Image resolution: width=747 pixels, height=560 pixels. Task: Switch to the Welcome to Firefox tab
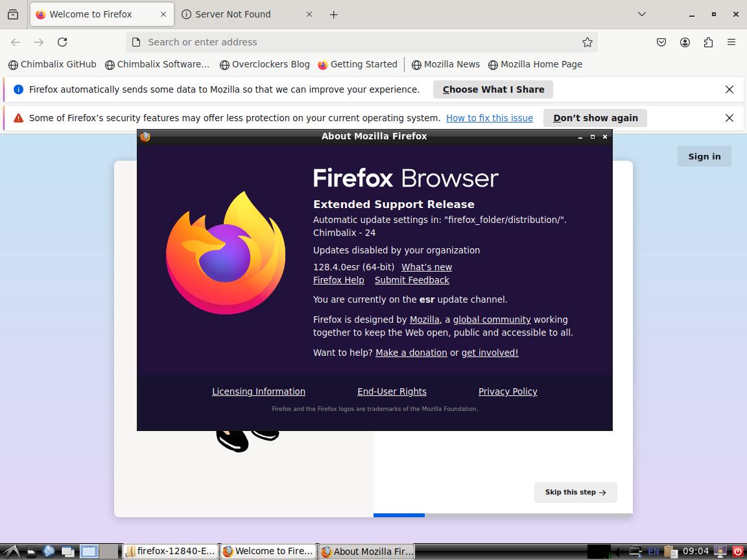[x=102, y=14]
